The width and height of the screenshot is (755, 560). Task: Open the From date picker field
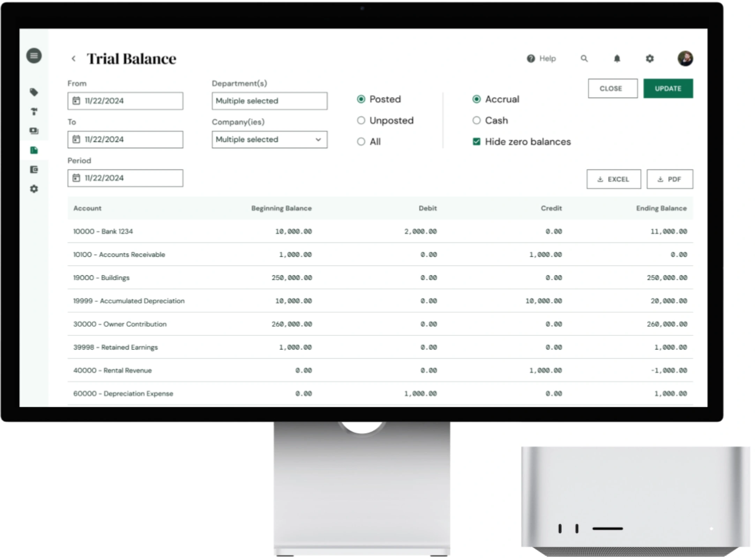tap(125, 101)
